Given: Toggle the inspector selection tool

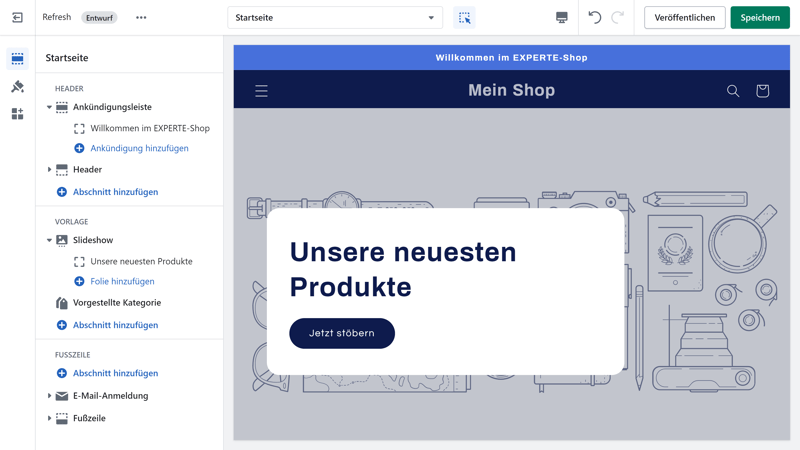Looking at the screenshot, I should click(x=464, y=18).
